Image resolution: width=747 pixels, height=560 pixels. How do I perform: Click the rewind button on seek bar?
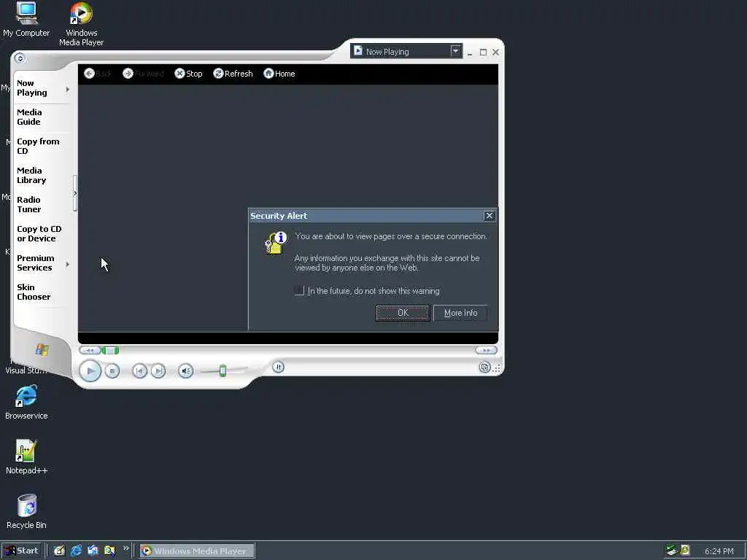point(90,351)
